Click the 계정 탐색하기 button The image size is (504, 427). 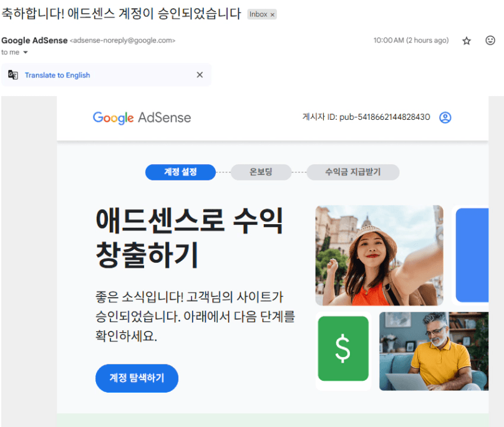coord(137,378)
